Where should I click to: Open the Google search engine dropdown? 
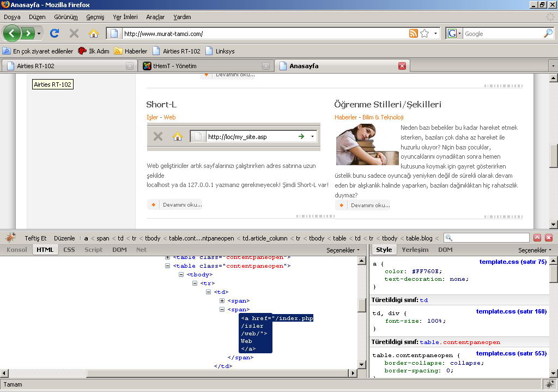[454, 33]
